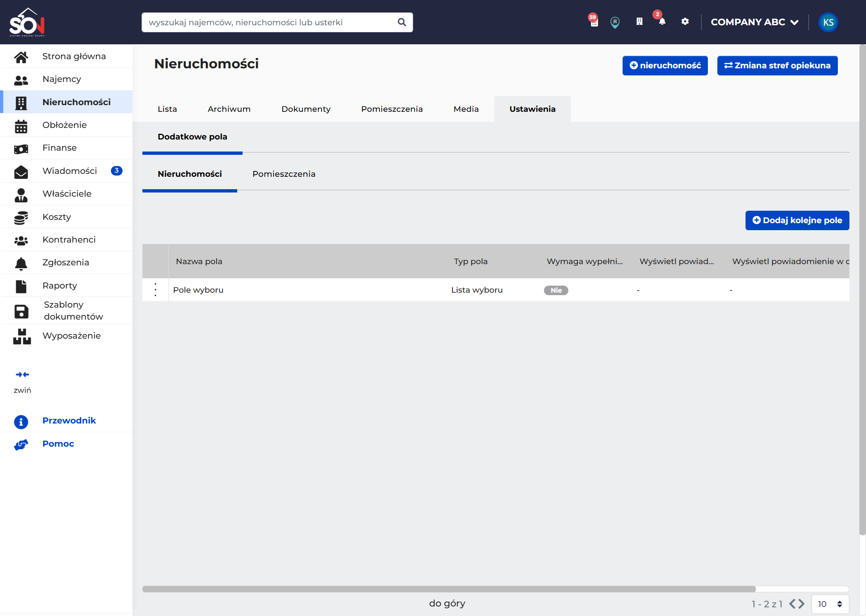The width and height of the screenshot is (866, 616).
Task: Click the Koszty coins icon
Action: [x=21, y=218]
